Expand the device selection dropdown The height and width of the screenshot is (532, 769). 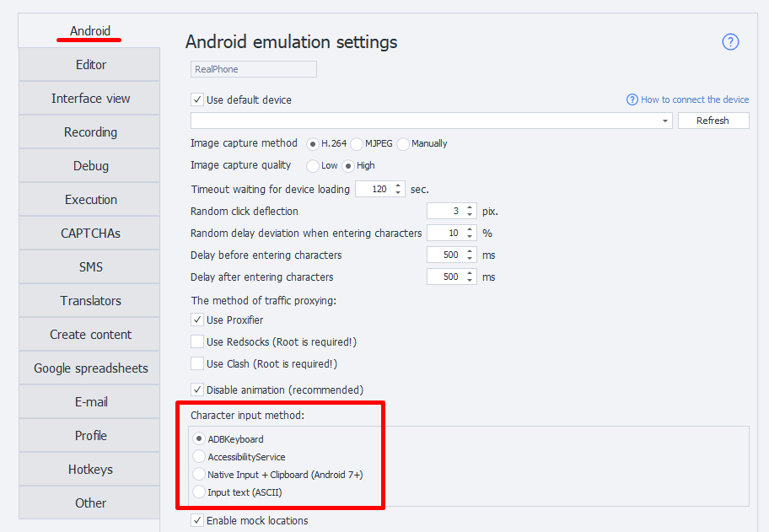coord(665,121)
